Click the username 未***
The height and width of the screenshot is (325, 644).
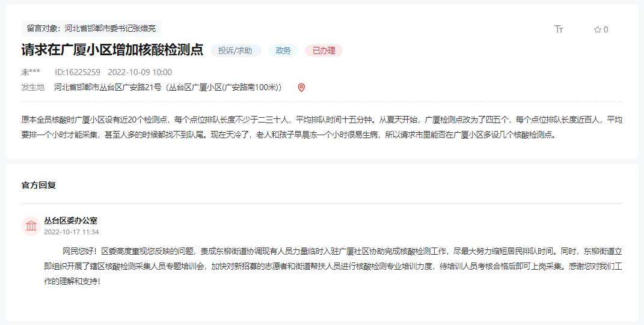(31, 72)
